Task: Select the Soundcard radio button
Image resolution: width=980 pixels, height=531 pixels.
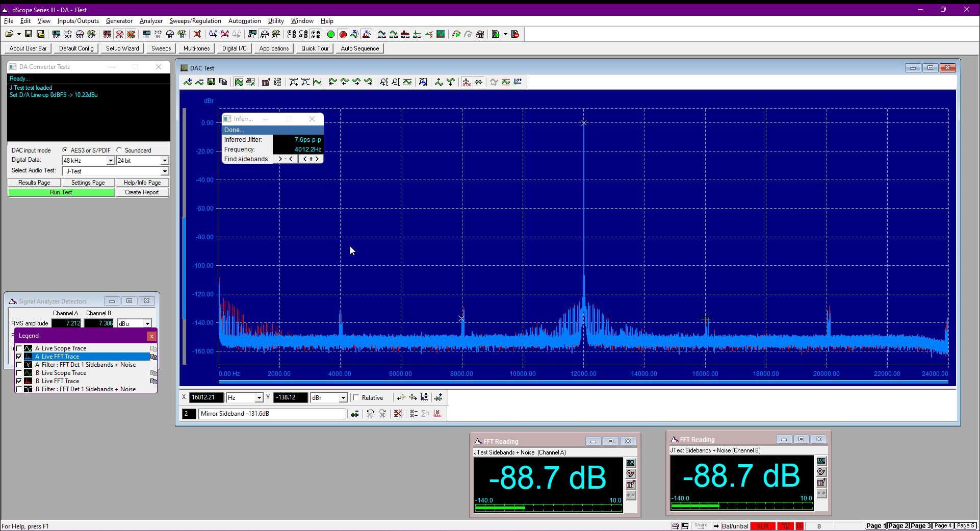Action: tap(119, 150)
